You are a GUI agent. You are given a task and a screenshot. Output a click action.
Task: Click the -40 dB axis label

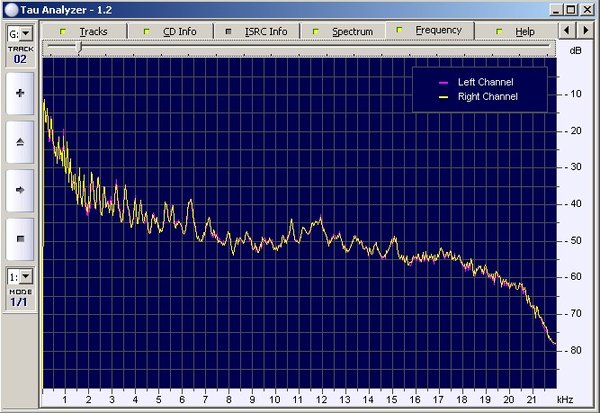pos(573,204)
